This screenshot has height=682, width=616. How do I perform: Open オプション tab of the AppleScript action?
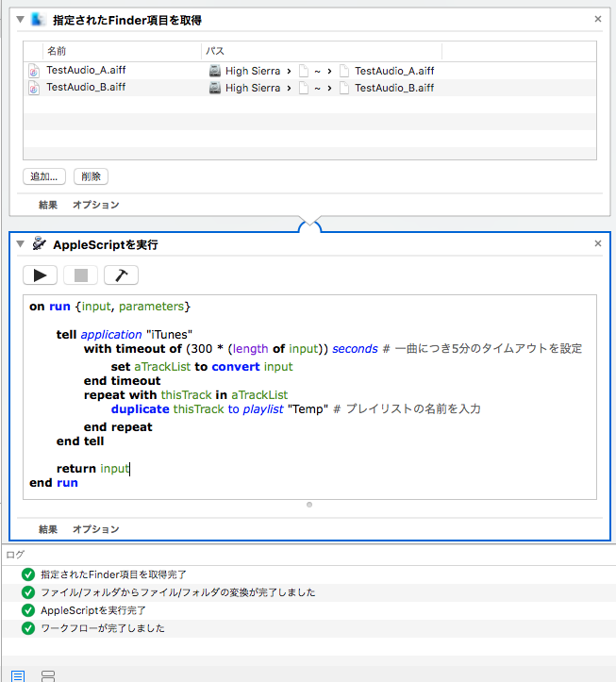pos(96,529)
